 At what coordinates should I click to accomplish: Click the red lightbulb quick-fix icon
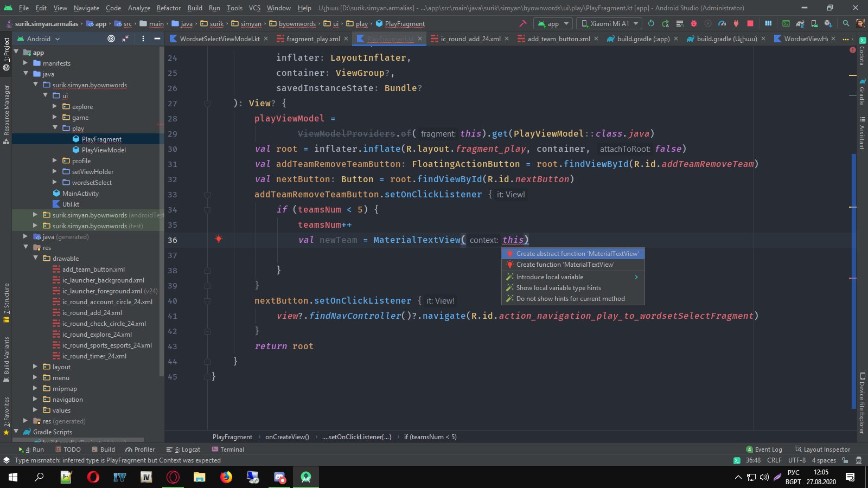(219, 239)
